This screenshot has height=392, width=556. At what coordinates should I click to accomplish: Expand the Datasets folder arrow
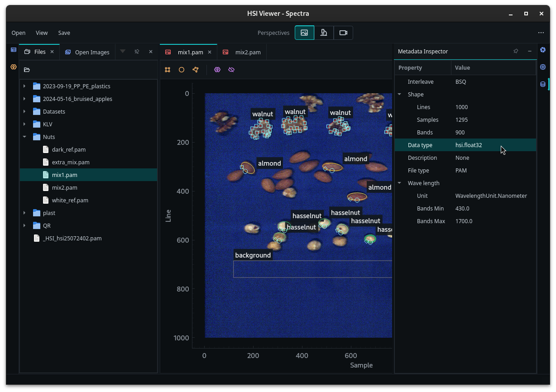[24, 111]
